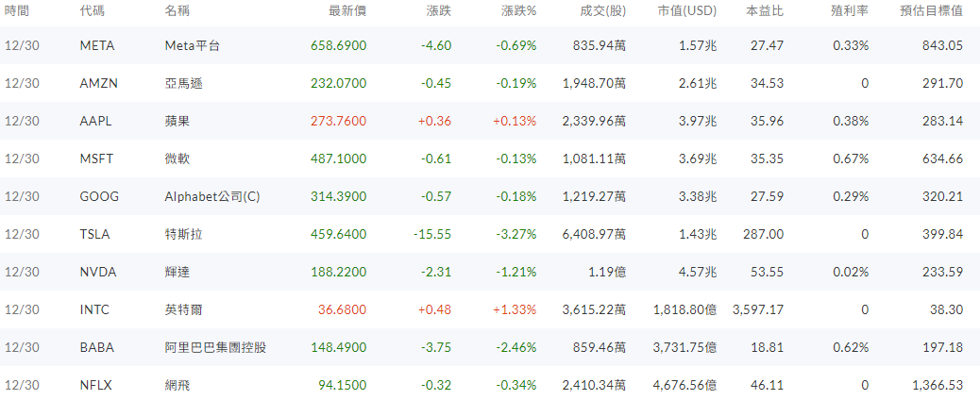Select the 英特爾 stock name

183,309
